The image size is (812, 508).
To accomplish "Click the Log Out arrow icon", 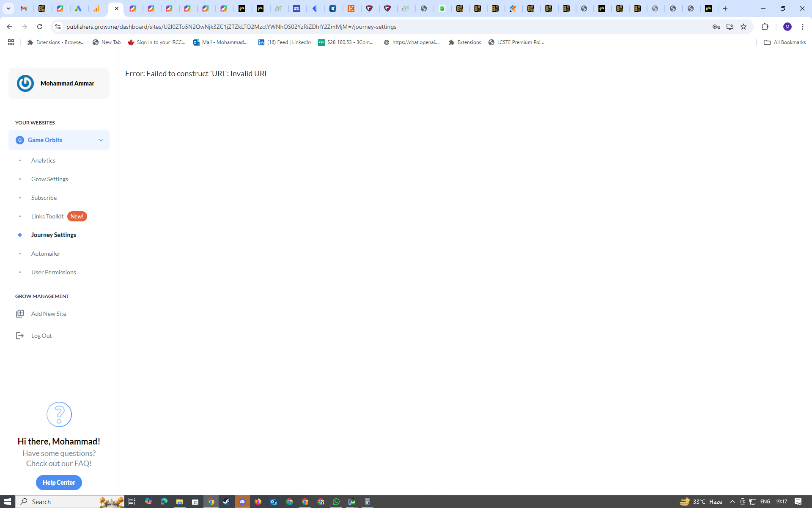I will [x=20, y=336].
